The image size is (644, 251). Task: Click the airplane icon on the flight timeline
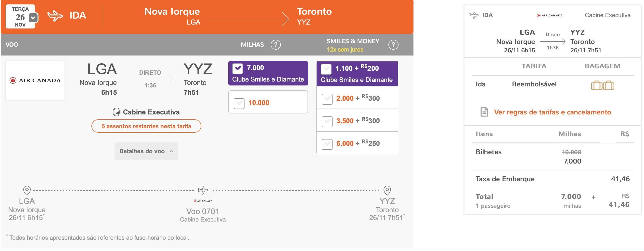(203, 190)
